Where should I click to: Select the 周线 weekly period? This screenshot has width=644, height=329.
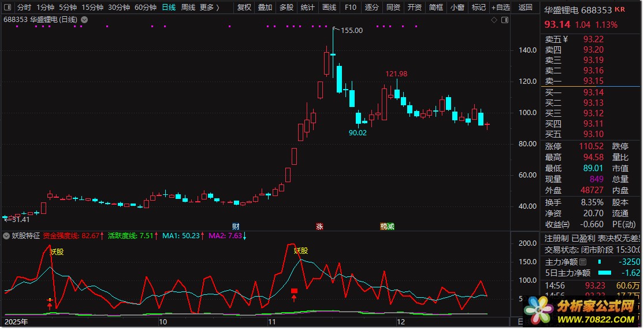[188, 8]
